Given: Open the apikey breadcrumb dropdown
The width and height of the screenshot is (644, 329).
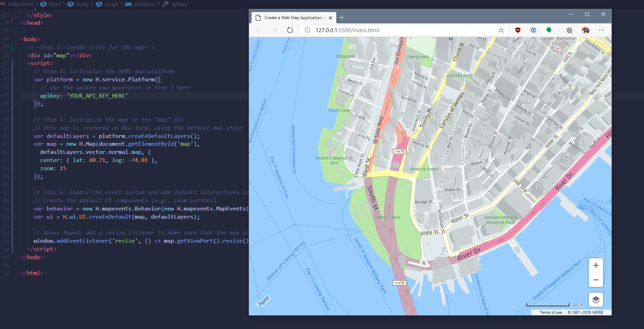Looking at the screenshot, I should click(x=179, y=4).
